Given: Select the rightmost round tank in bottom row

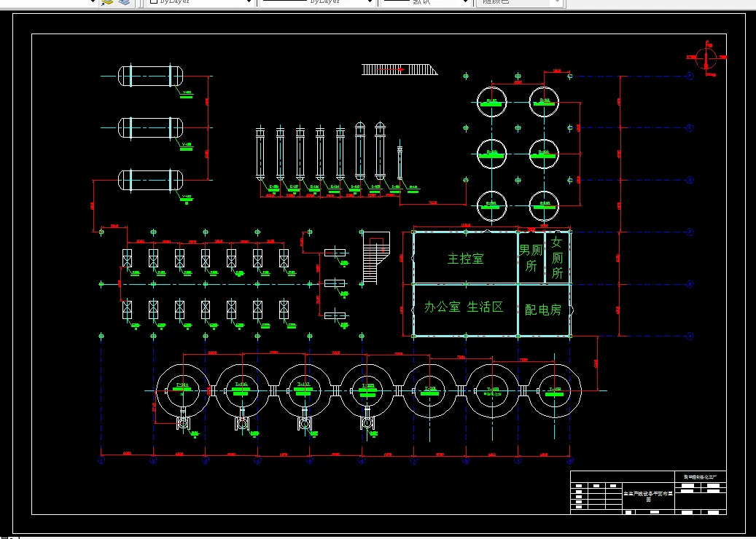Looking at the screenshot, I should 554,391.
